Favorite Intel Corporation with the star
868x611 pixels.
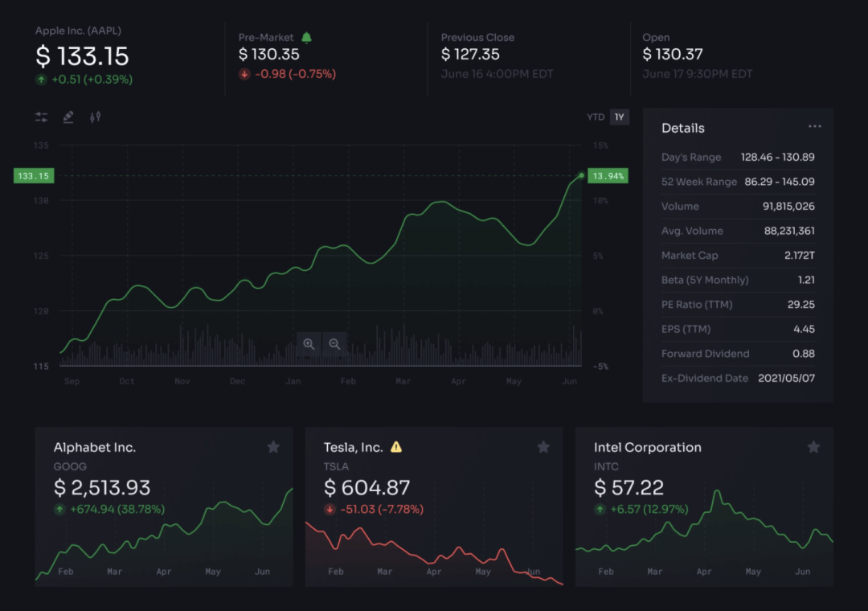pos(813,447)
